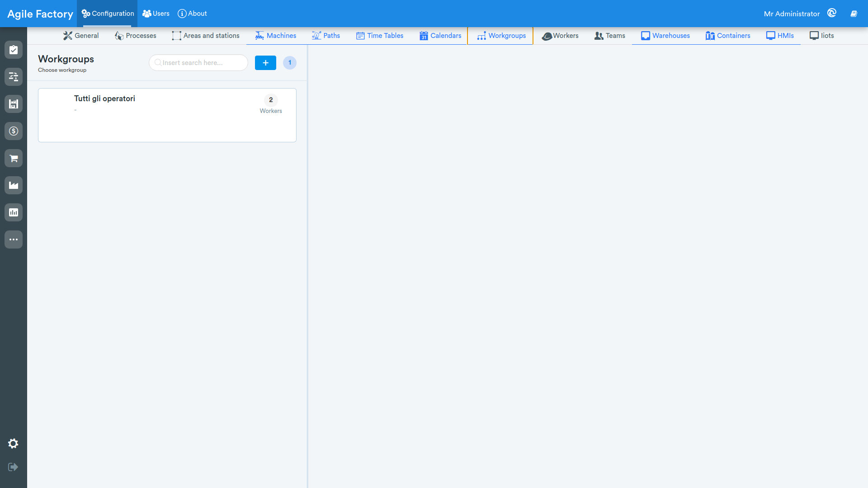Switch to the Paths tab
The height and width of the screenshot is (488, 868).
click(326, 36)
